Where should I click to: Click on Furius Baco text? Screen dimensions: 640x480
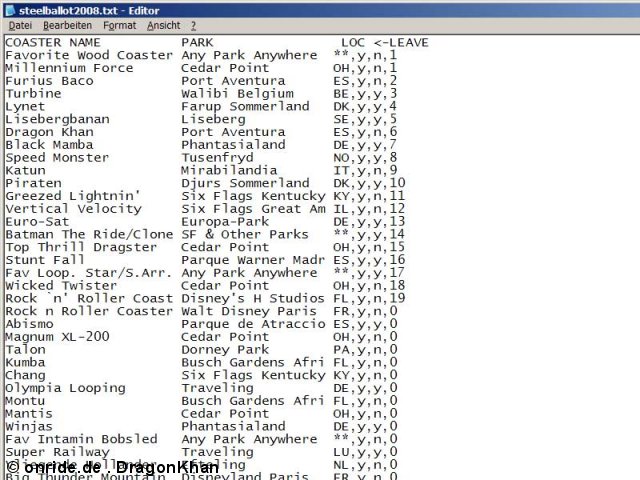click(49, 81)
